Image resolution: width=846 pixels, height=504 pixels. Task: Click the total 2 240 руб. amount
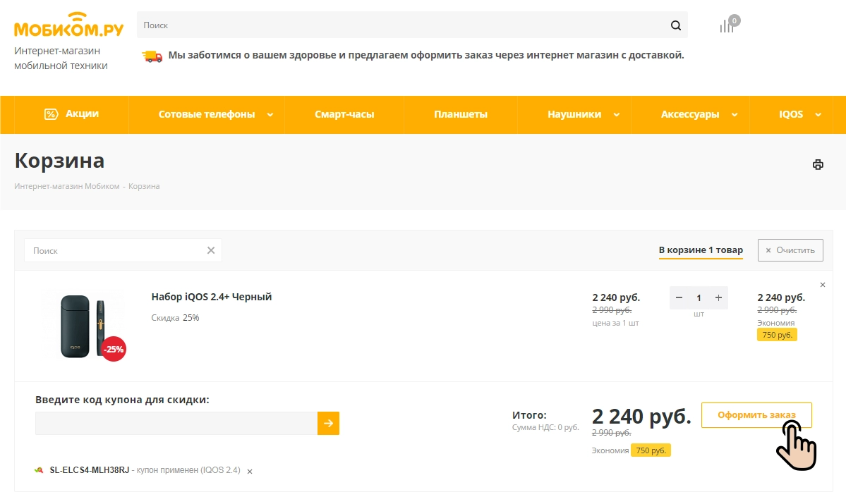tap(641, 416)
